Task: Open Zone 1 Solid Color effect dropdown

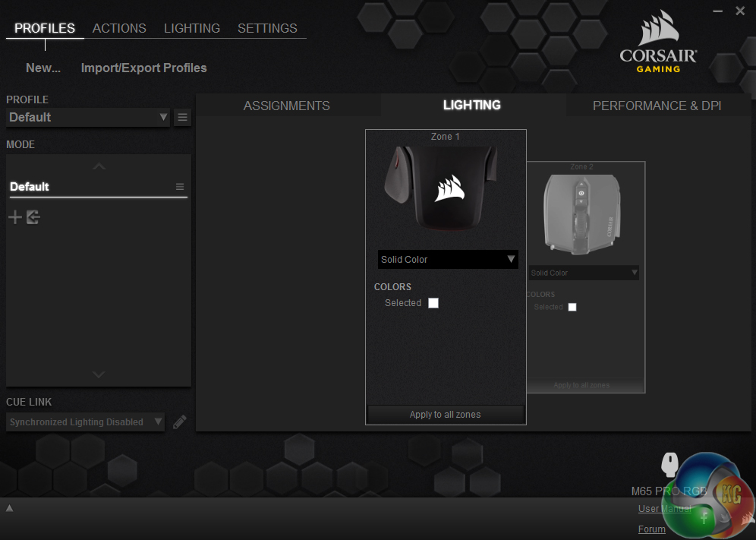Action: [448, 260]
